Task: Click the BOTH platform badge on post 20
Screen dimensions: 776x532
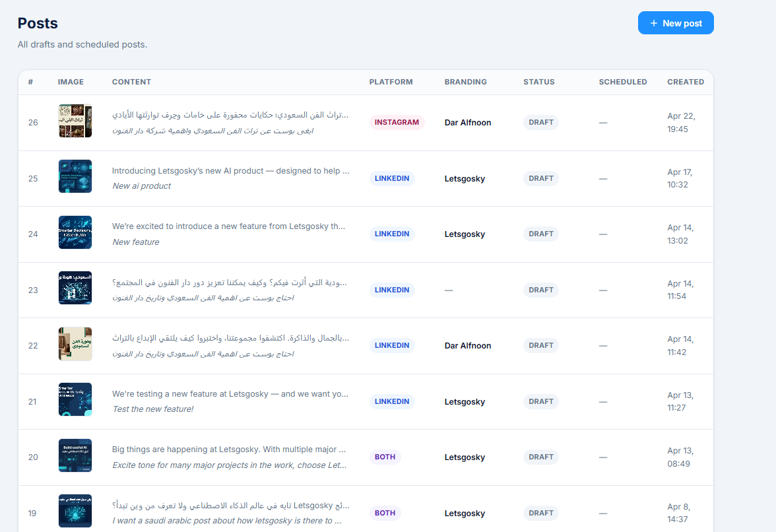Action: coord(385,457)
